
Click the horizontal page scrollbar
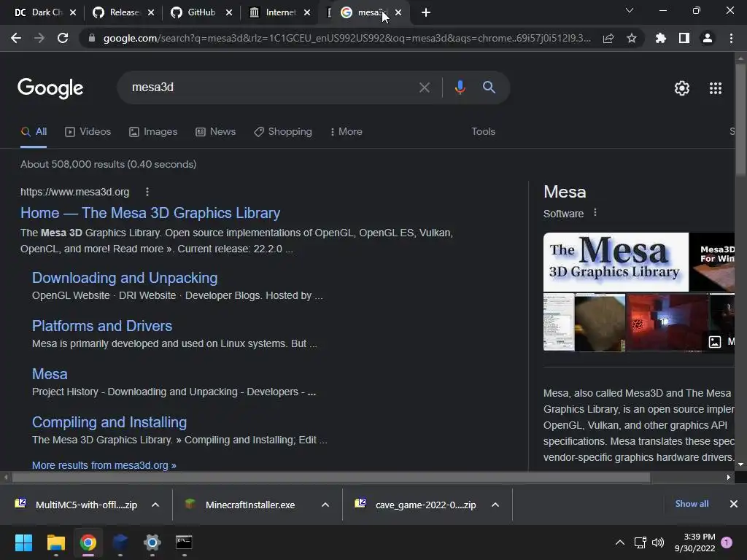click(331, 477)
